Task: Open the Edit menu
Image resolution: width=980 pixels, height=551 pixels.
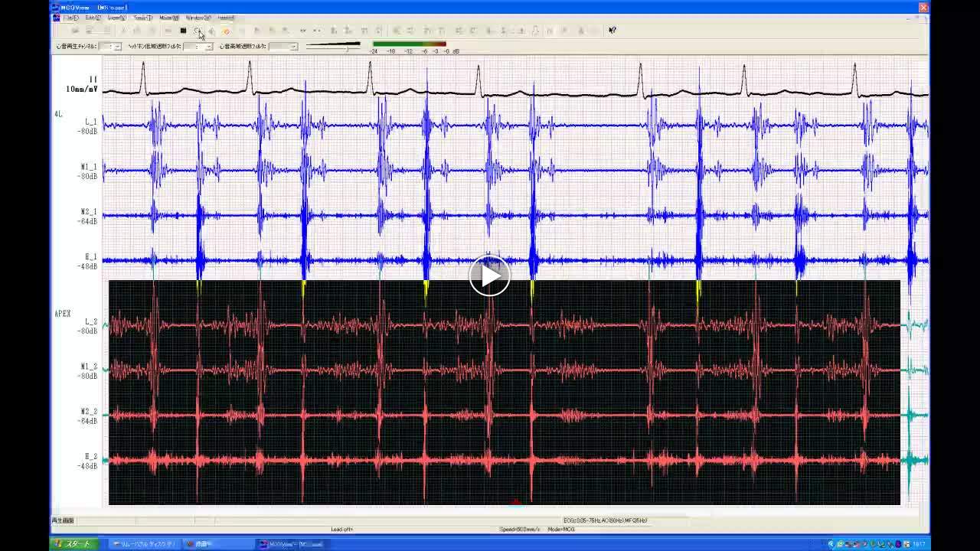Action: pos(93,18)
